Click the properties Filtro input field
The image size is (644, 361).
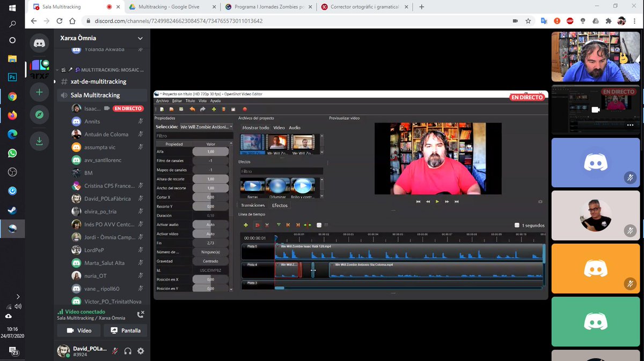(x=194, y=136)
